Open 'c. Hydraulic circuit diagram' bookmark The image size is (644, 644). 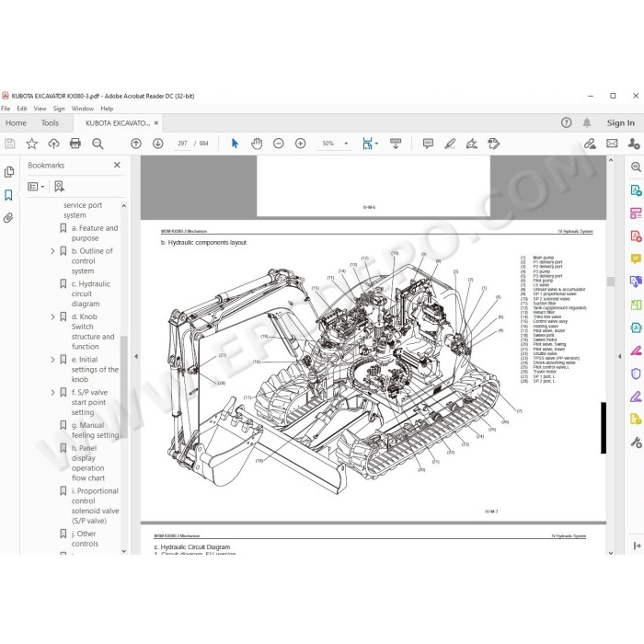click(91, 293)
